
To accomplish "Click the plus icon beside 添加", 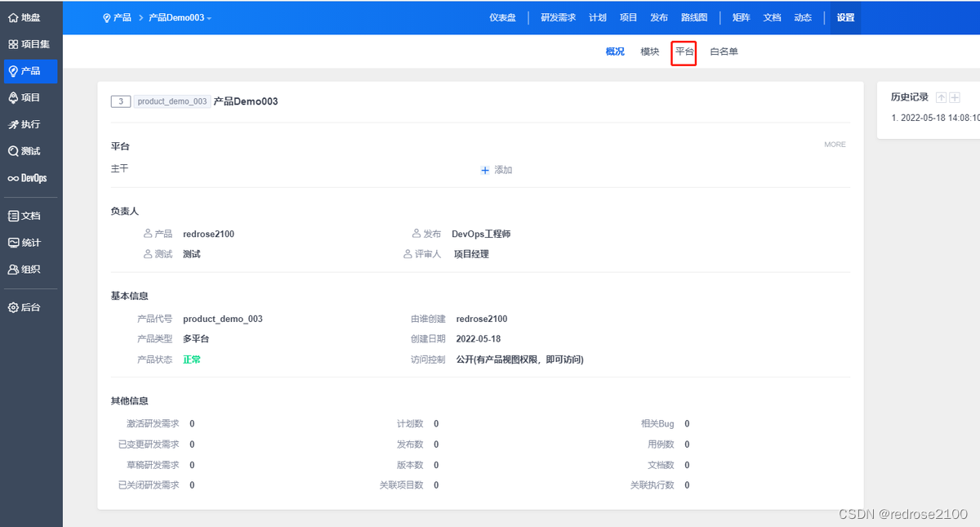I will 485,170.
